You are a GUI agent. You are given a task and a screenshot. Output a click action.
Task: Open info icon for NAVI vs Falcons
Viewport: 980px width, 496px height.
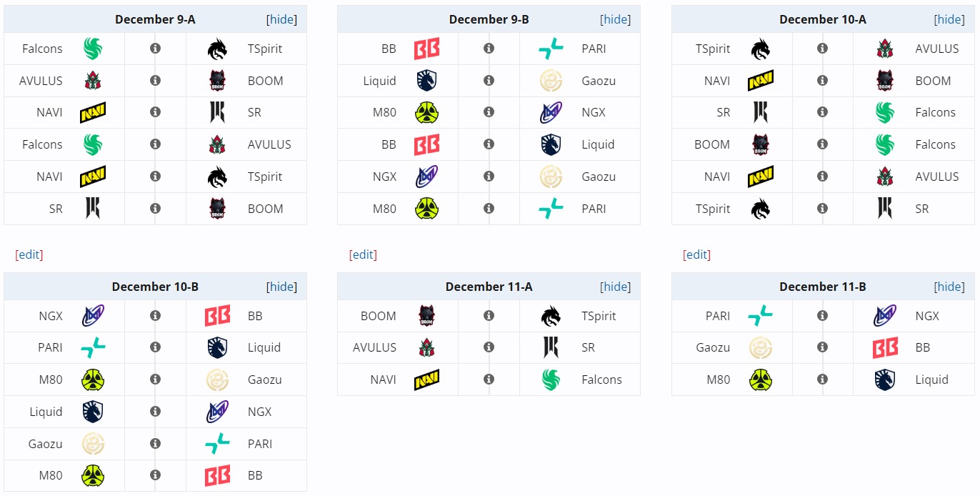click(489, 380)
